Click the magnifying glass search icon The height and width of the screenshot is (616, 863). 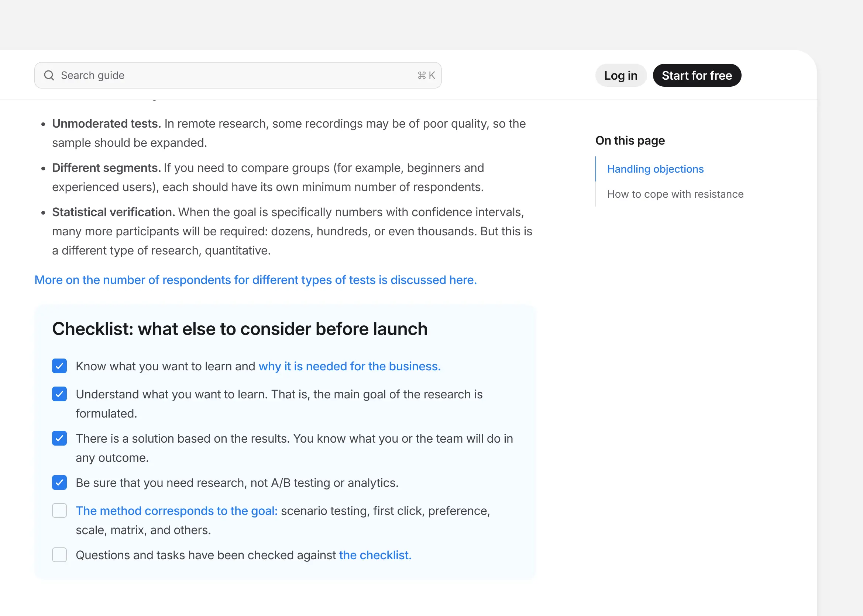point(49,75)
